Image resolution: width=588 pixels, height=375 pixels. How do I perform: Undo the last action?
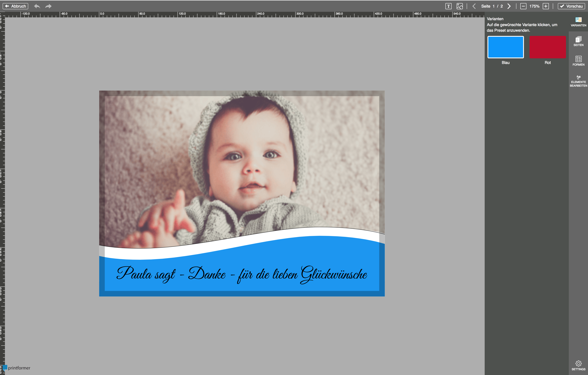37,6
